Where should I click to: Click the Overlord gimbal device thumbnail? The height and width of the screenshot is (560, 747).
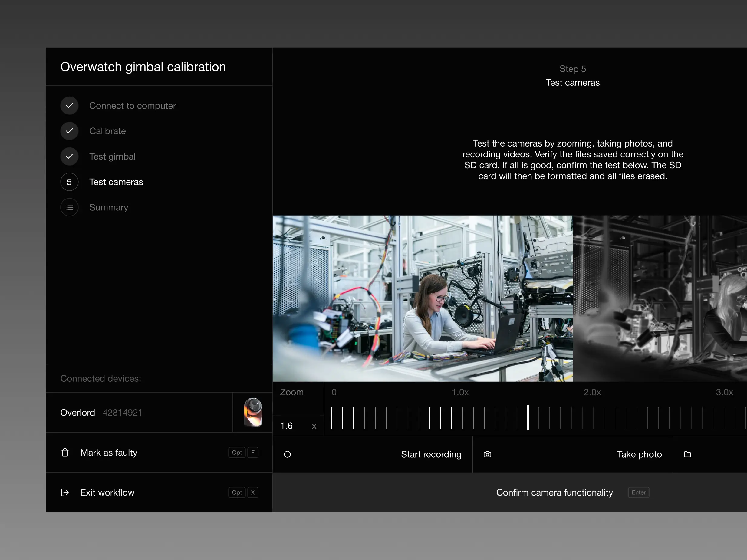click(253, 412)
